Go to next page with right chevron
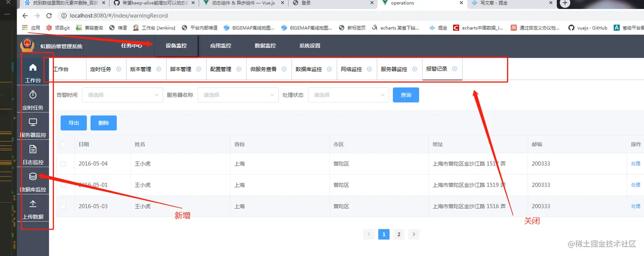 (x=414, y=234)
